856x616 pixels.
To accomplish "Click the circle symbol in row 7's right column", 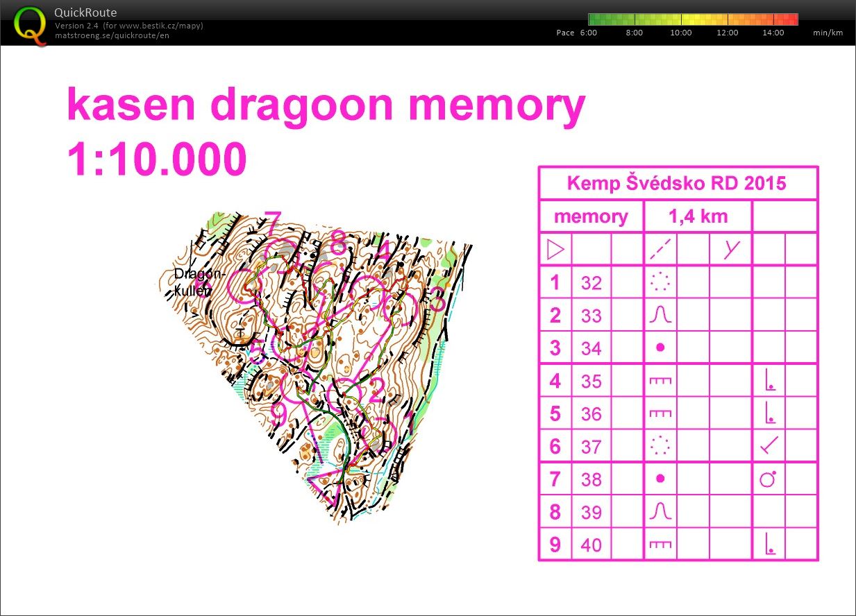I will pyautogui.click(x=768, y=479).
